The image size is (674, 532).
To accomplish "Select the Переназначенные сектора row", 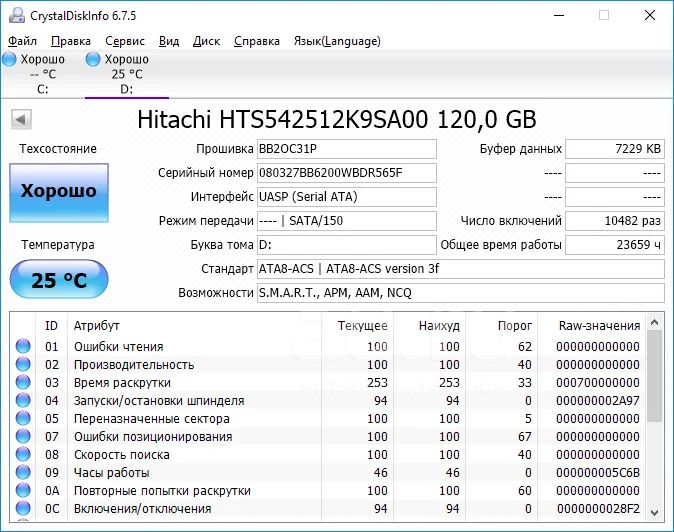I will tap(328, 419).
